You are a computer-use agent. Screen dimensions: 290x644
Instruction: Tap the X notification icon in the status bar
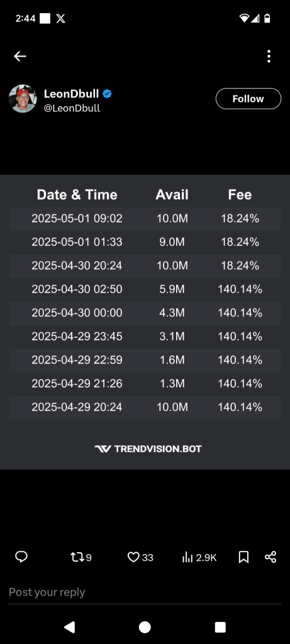[x=61, y=18]
